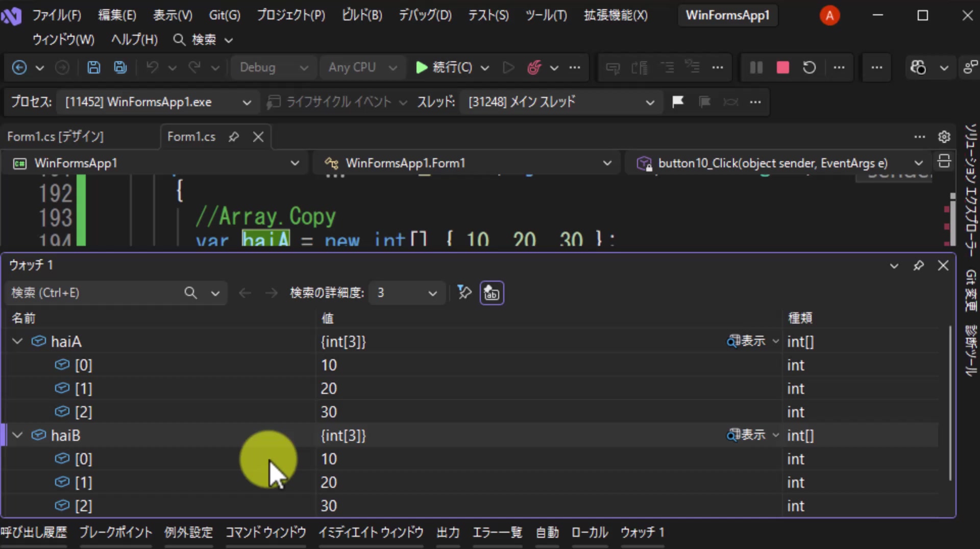Screen dimensions: 980x549
Task: Open the デバッグ(D) menu
Action: click(425, 15)
